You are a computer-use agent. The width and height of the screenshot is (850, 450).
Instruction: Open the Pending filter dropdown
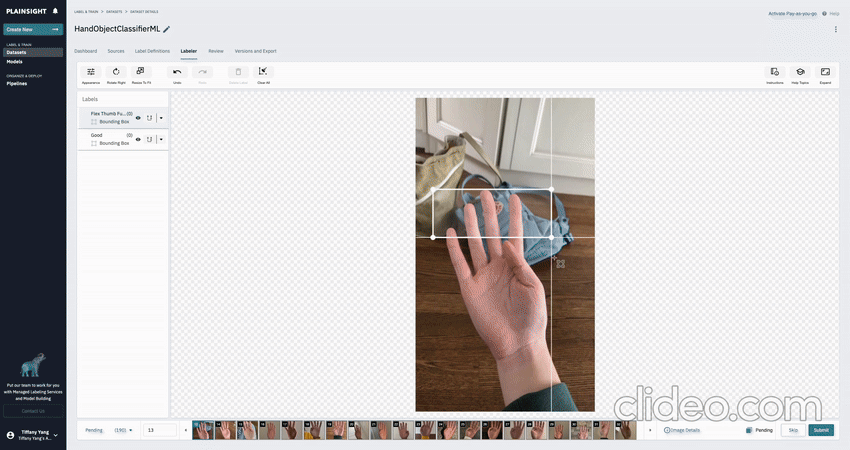[109, 430]
